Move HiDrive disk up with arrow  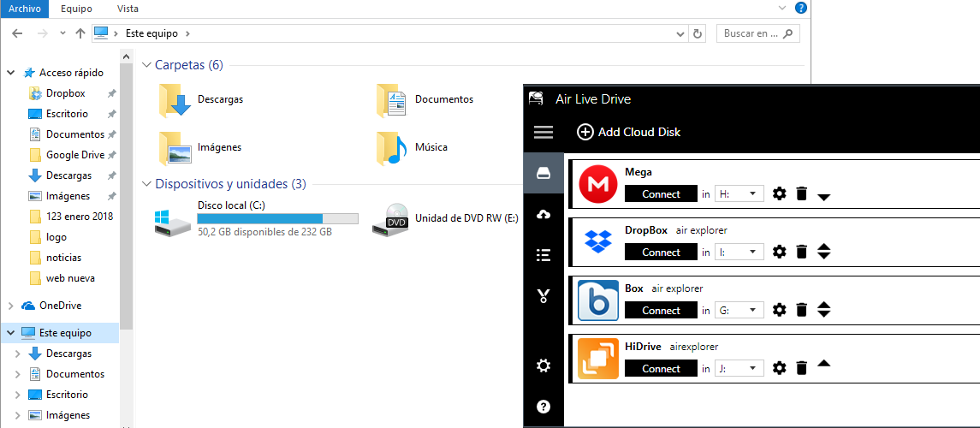pyautogui.click(x=823, y=364)
